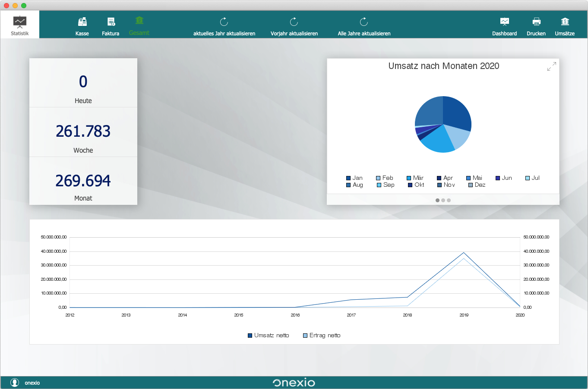Switch to the Kasse statistics tab
Viewport: 588px width, 389px height.
(82, 26)
